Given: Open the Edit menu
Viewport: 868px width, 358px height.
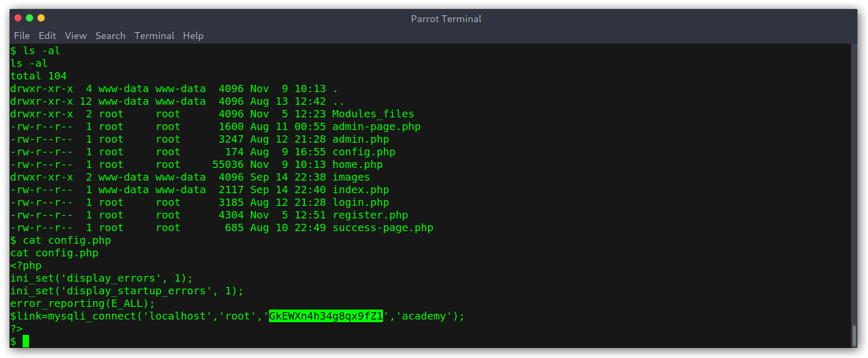Looking at the screenshot, I should click(47, 36).
